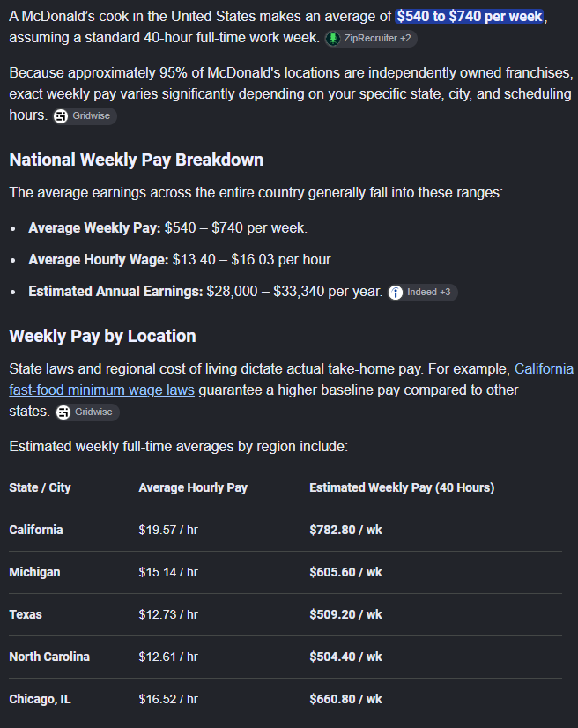Click North Carolina hourly pay $12.61
578x728 pixels.
(x=168, y=657)
